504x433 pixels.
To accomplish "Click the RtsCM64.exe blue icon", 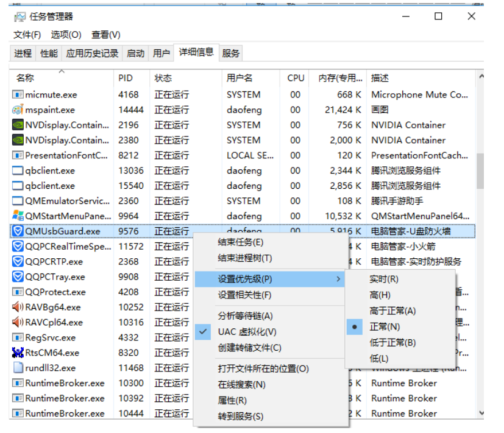I will [18, 353].
